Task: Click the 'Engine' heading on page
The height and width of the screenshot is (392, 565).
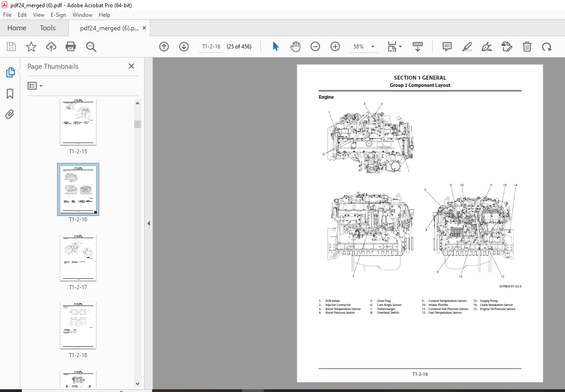Action: click(326, 97)
